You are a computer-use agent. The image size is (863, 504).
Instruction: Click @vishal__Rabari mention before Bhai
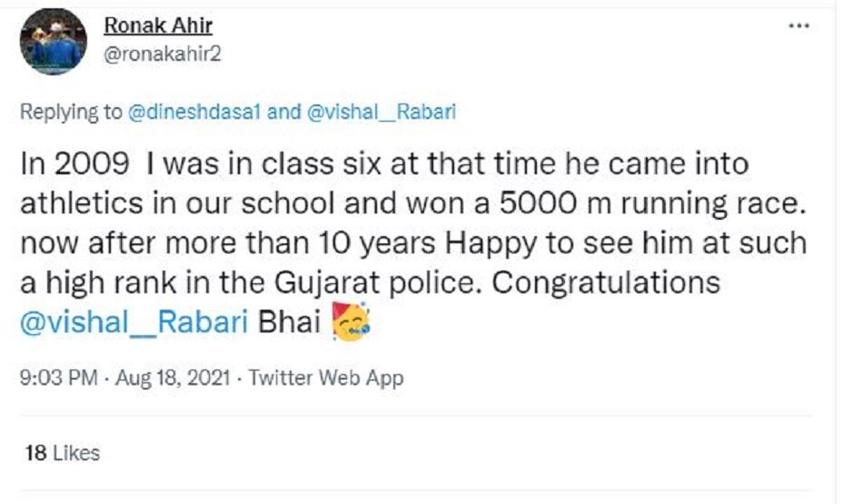pos(134,323)
